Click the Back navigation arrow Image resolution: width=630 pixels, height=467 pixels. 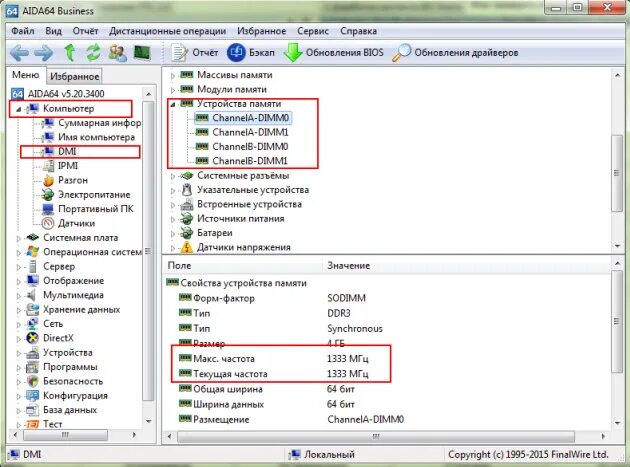[19, 53]
